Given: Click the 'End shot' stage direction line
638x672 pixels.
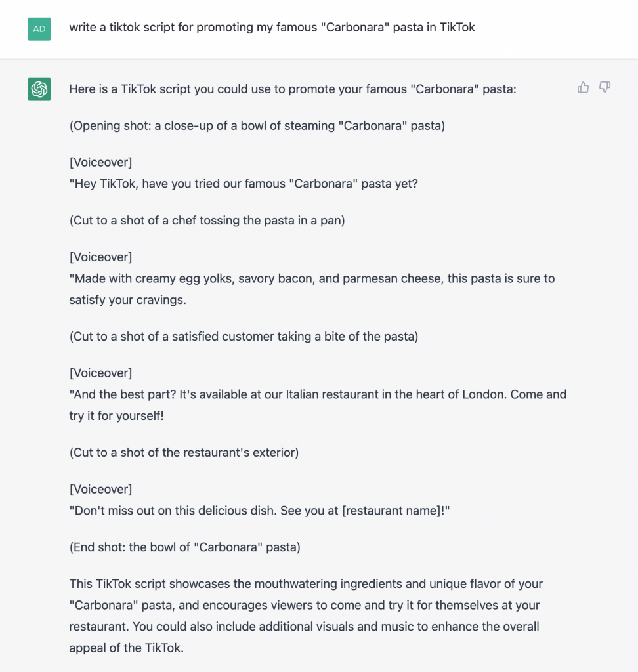Looking at the screenshot, I should click(185, 547).
